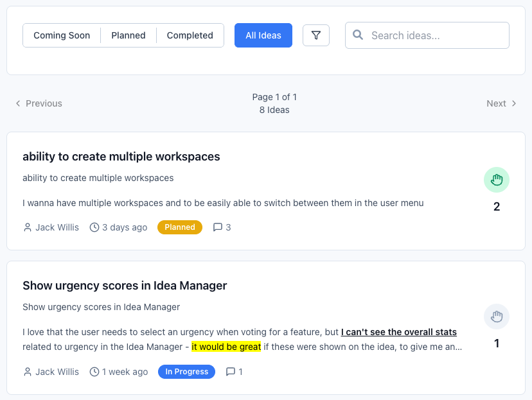
Task: Click clock icon next to 1 week ago
Action: [94, 372]
